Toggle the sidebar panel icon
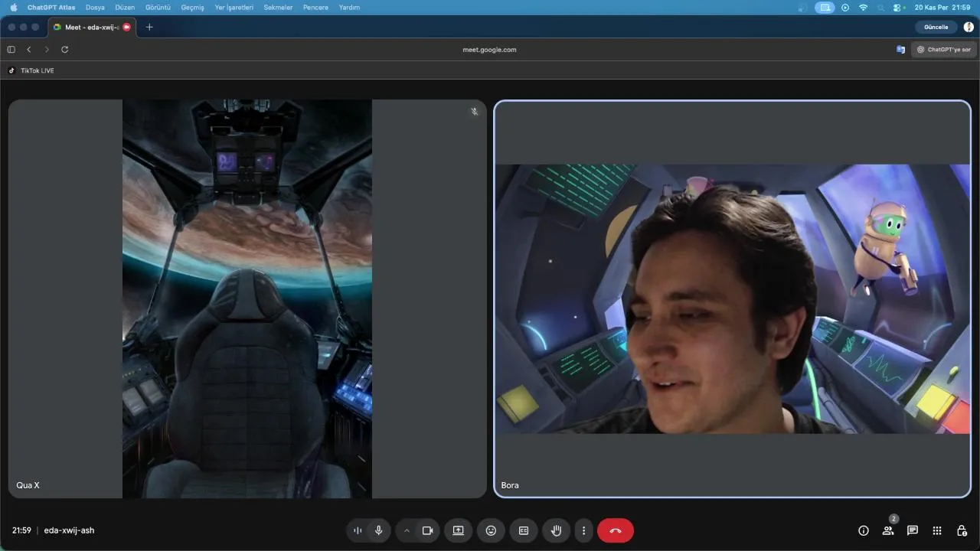The width and height of the screenshot is (980, 551). point(11,50)
